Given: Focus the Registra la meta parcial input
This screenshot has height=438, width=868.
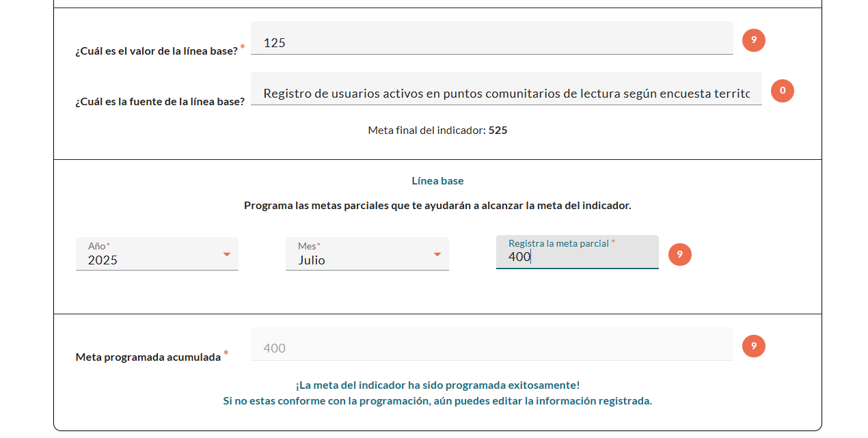Looking at the screenshot, I should pyautogui.click(x=577, y=258).
